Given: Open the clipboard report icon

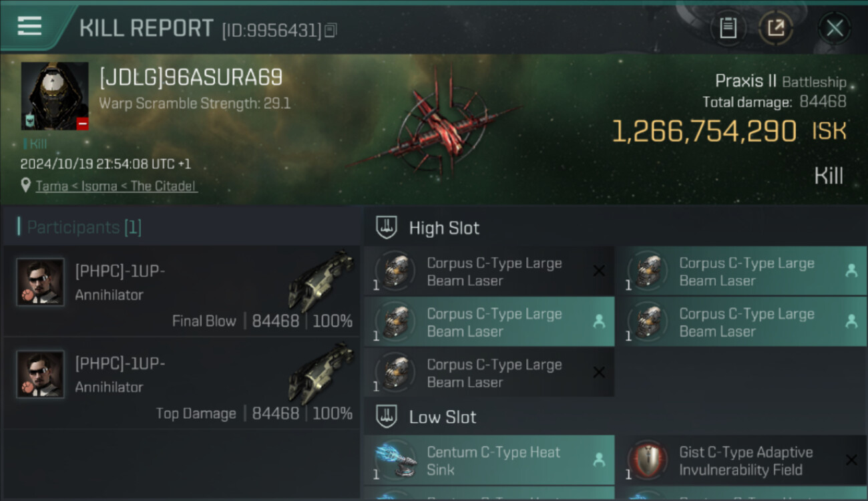Looking at the screenshot, I should coord(728,28).
